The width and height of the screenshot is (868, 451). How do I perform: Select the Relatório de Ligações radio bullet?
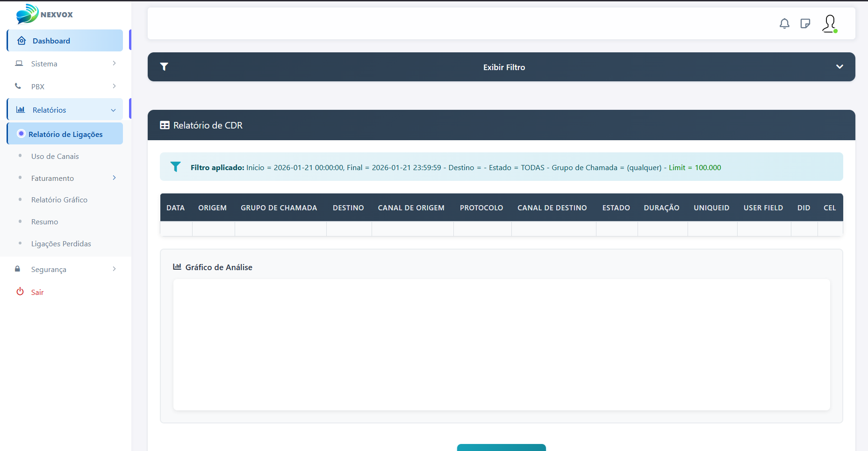click(21, 134)
